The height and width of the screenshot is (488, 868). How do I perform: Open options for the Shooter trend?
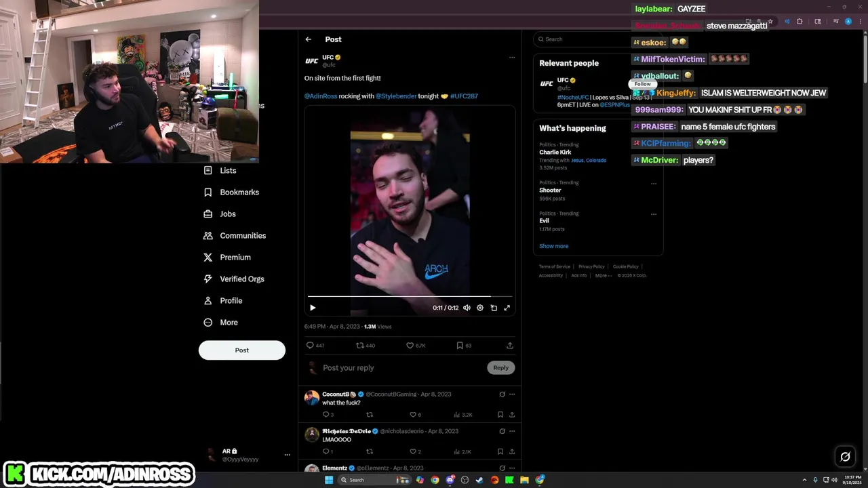(x=654, y=183)
